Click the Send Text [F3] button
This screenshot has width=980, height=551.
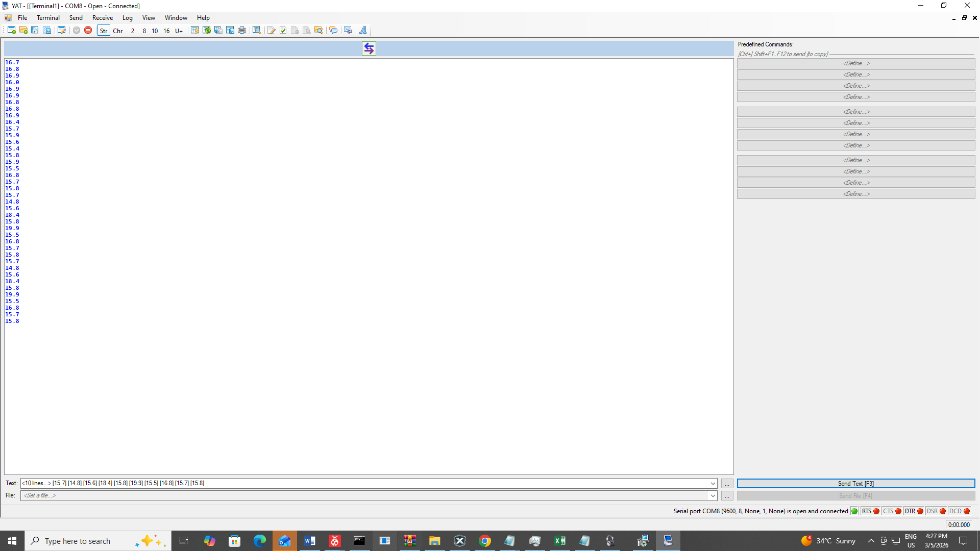tap(855, 483)
